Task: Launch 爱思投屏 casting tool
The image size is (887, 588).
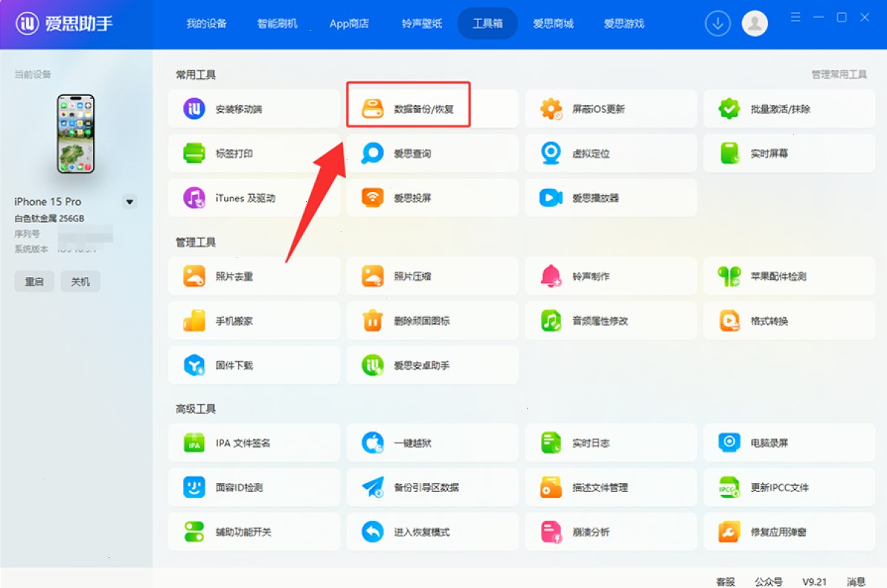Action: click(x=432, y=198)
